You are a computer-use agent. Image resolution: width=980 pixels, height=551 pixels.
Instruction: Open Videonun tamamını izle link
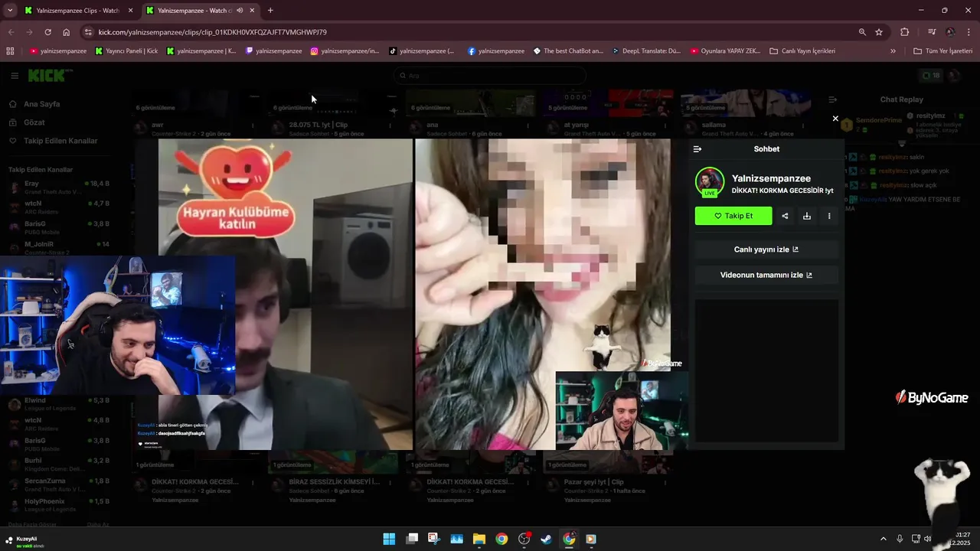point(766,275)
